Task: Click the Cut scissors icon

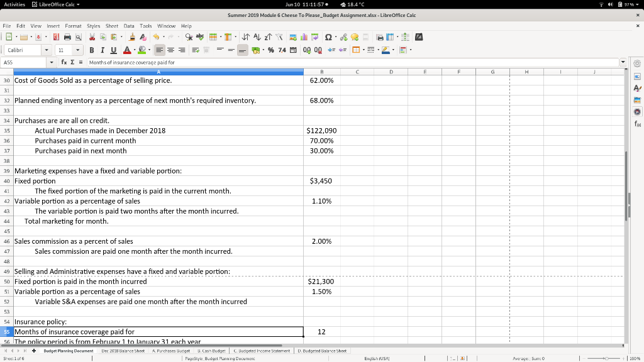Action: pos(92,37)
